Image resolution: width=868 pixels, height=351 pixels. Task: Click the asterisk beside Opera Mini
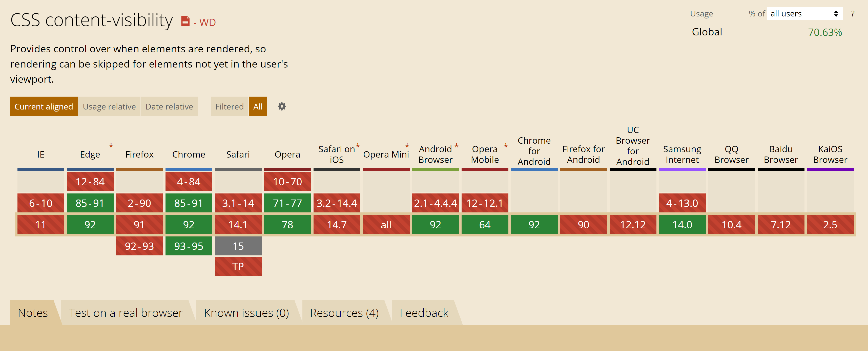click(407, 146)
